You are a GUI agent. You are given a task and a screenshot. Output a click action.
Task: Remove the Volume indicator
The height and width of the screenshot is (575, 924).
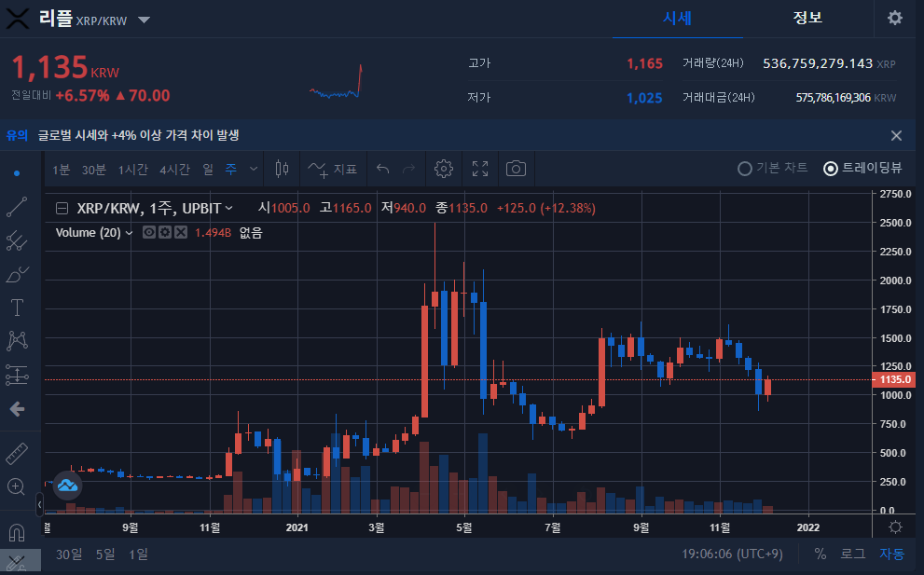[181, 233]
